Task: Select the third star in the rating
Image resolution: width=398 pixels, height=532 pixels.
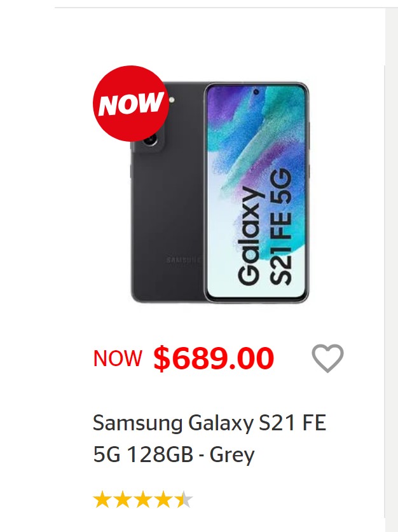Action: [142, 500]
